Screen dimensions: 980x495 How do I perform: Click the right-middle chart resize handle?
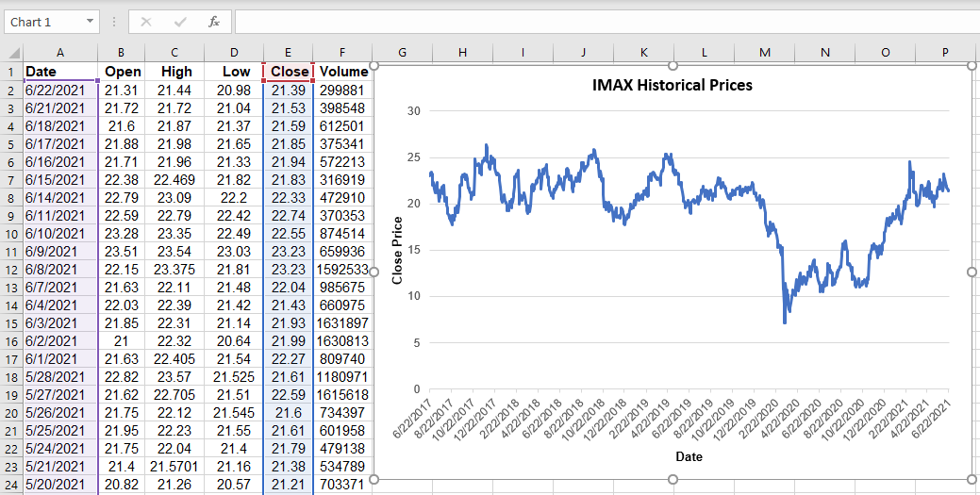pos(972,272)
